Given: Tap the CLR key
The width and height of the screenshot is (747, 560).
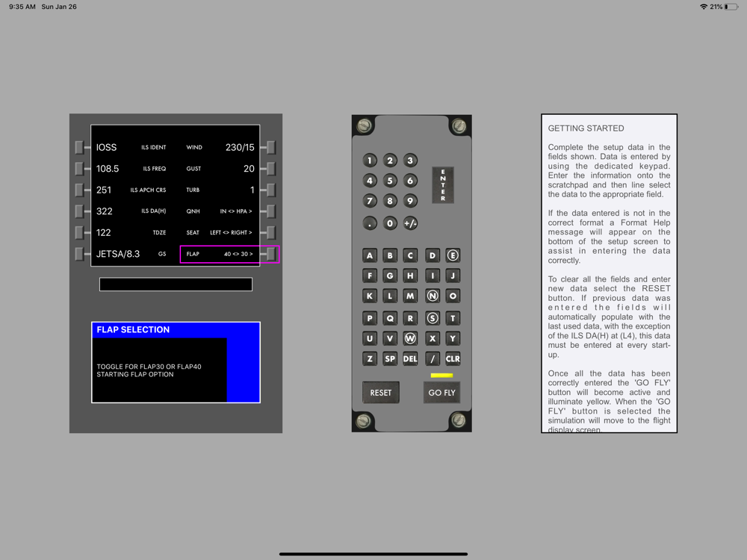Looking at the screenshot, I should [453, 358].
